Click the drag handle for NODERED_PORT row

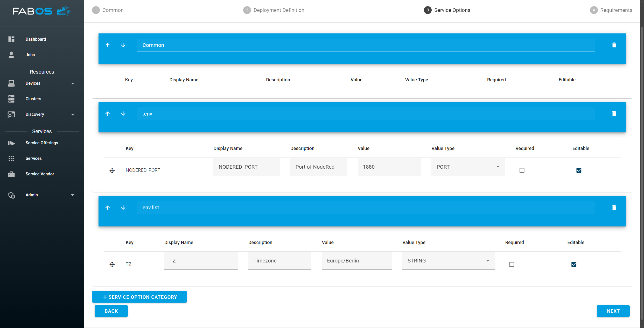click(x=112, y=170)
